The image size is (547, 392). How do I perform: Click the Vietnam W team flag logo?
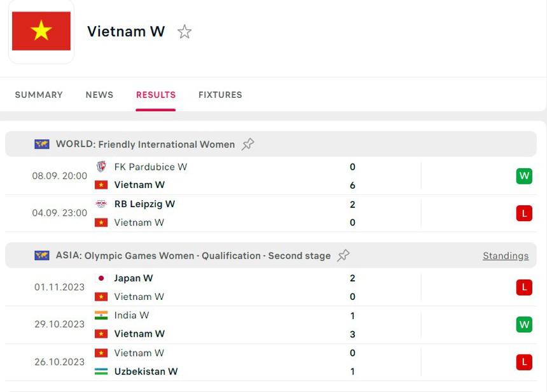(41, 30)
